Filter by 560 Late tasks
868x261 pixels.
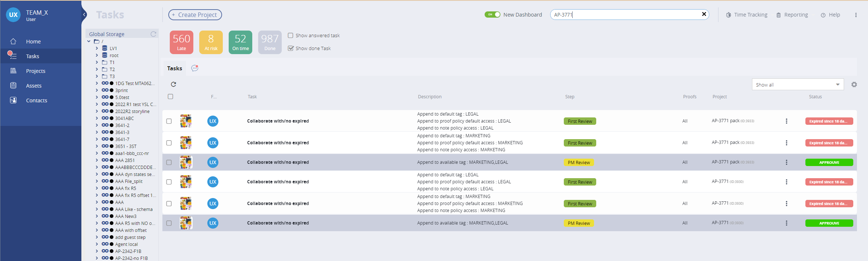(182, 42)
